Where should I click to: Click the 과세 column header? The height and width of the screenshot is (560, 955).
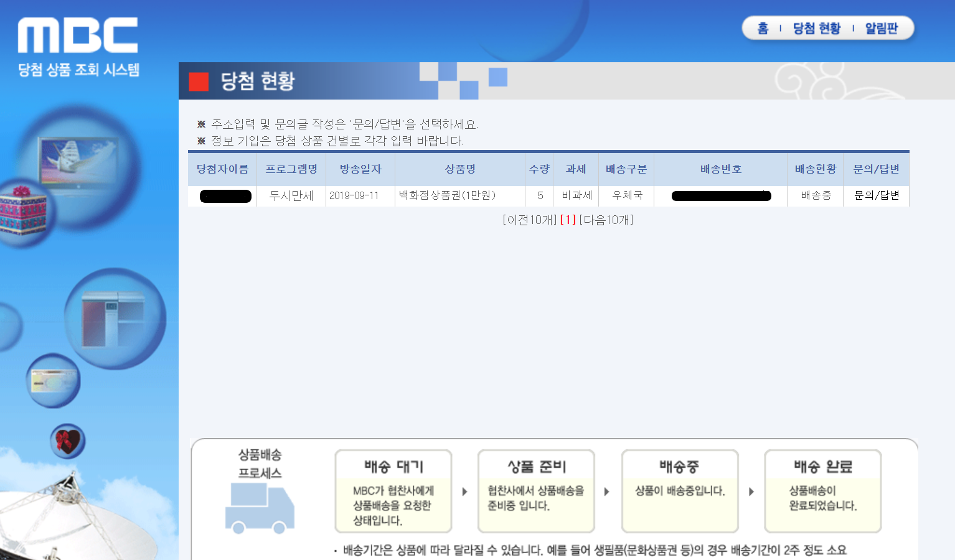[x=576, y=169]
